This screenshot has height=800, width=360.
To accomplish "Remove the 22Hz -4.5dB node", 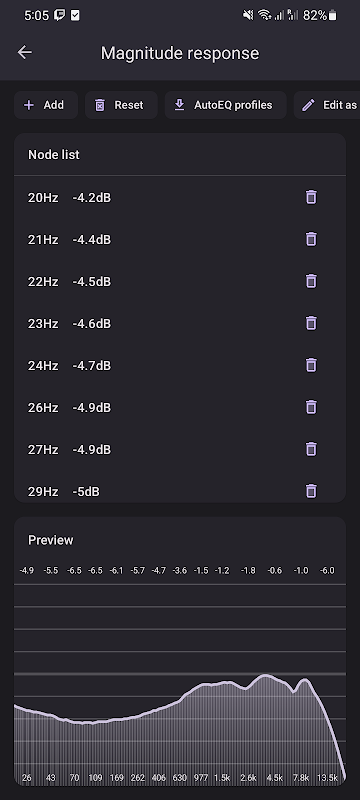I will tap(311, 281).
